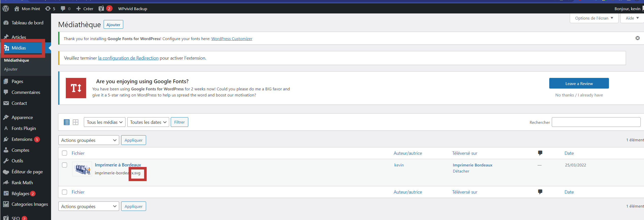Open Ajouter submenu item in sidebar
644x220 pixels.
tap(11, 69)
